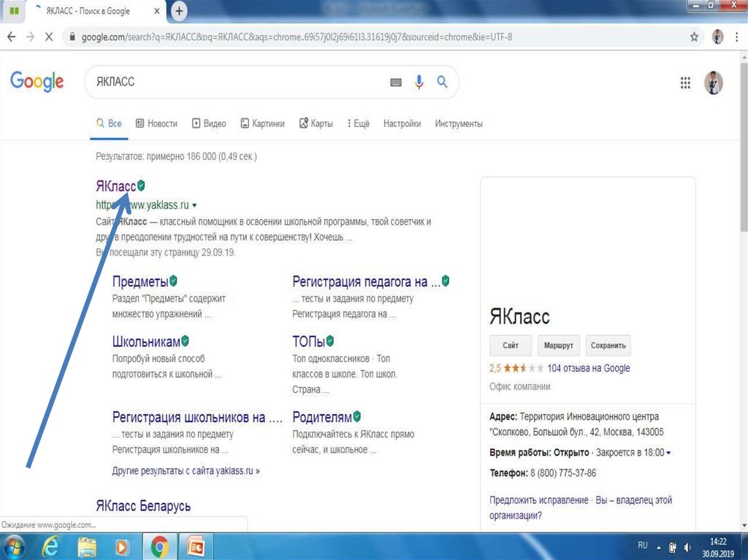The width and height of the screenshot is (748, 560).
Task: Show hidden tray icons arrow
Action: (659, 547)
